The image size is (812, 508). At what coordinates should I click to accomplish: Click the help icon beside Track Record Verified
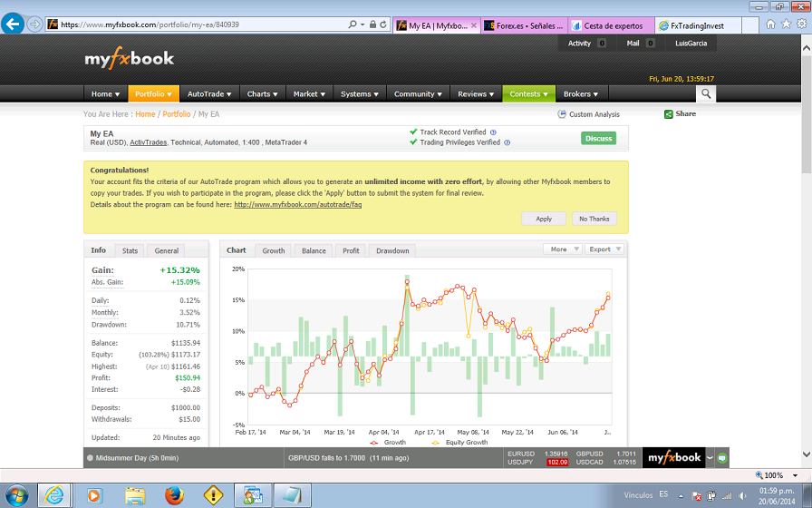495,132
